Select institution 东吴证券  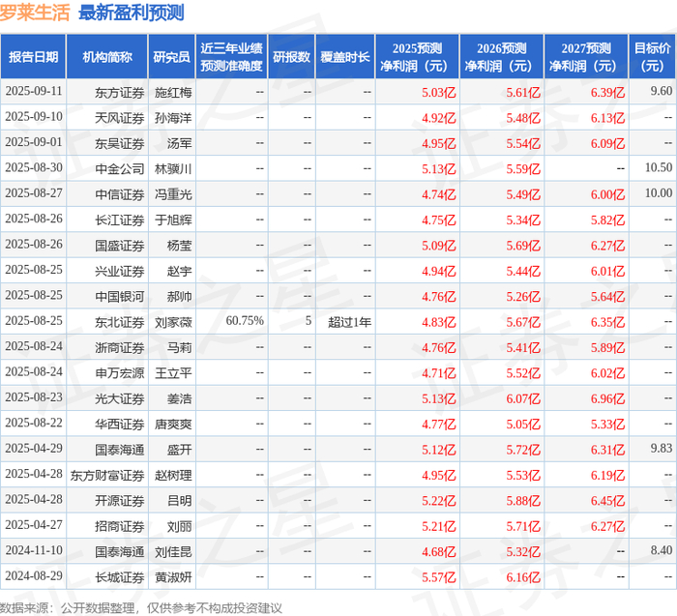[x=120, y=143]
